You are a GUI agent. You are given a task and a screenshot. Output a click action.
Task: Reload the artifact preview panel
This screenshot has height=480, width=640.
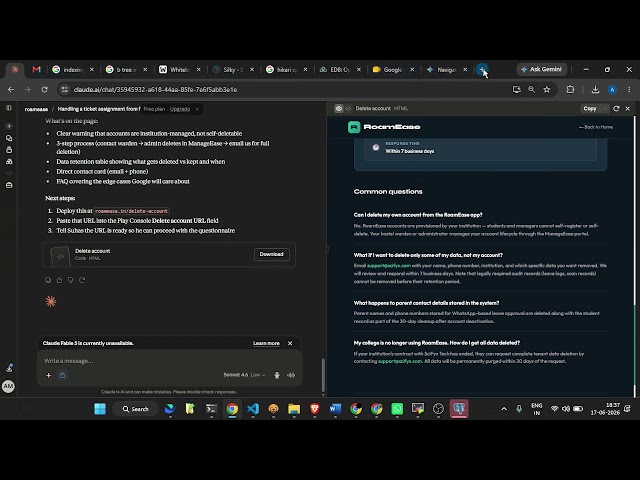click(x=616, y=109)
